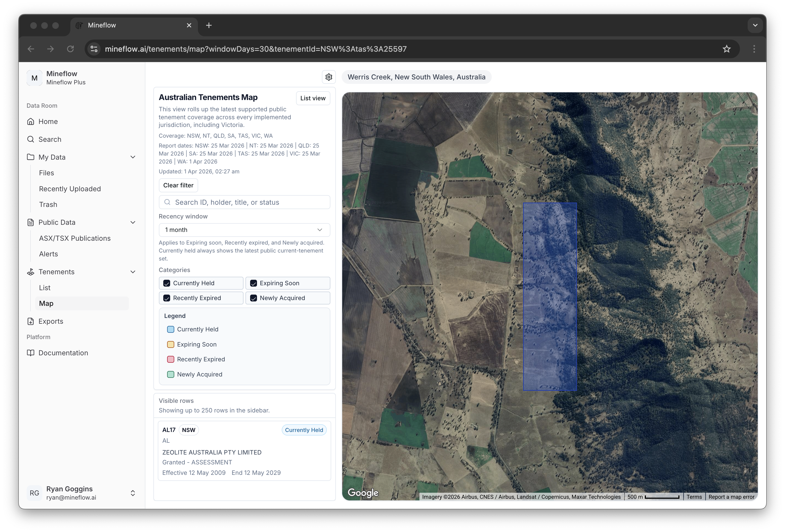Open the Recency window 1 month dropdown
785x532 pixels.
(x=244, y=230)
